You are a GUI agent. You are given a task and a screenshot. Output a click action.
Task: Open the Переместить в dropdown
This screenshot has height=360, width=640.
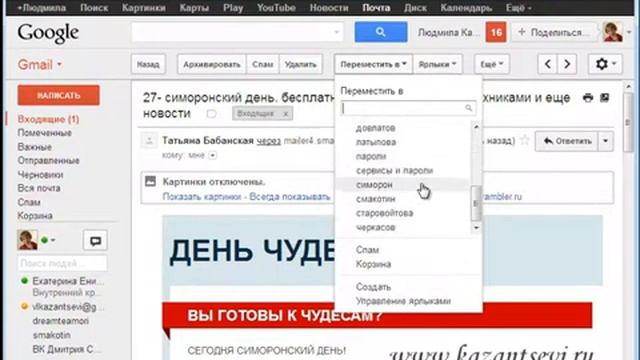(373, 64)
